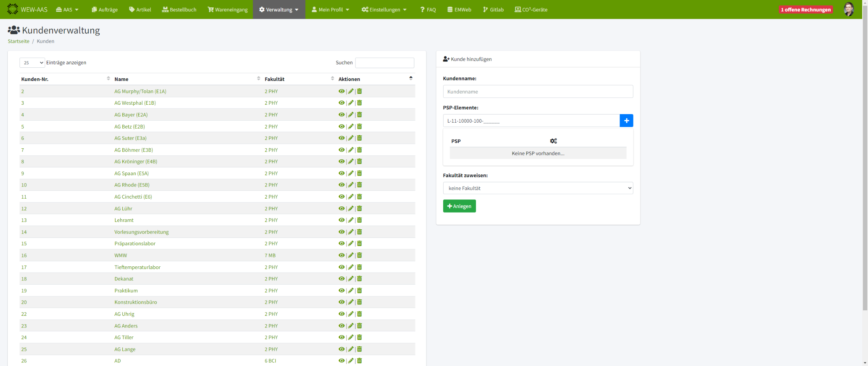
Task: Edit the Dekanat customer with pencil icon
Action: click(351, 279)
